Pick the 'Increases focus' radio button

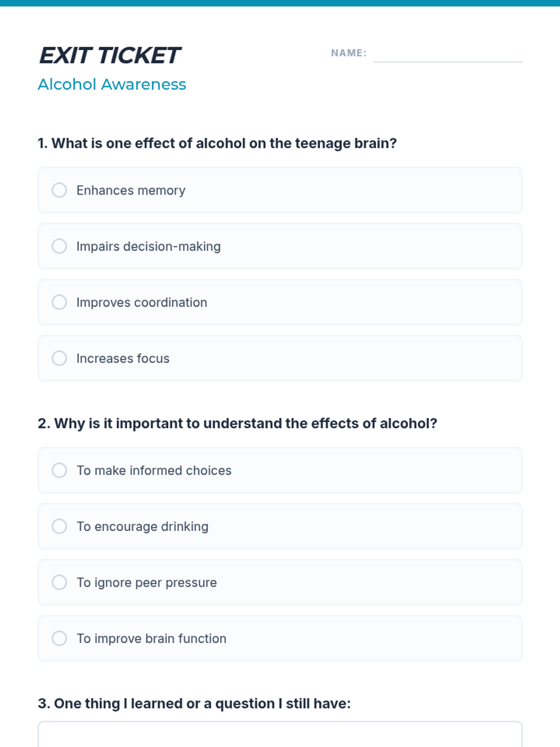(x=59, y=358)
